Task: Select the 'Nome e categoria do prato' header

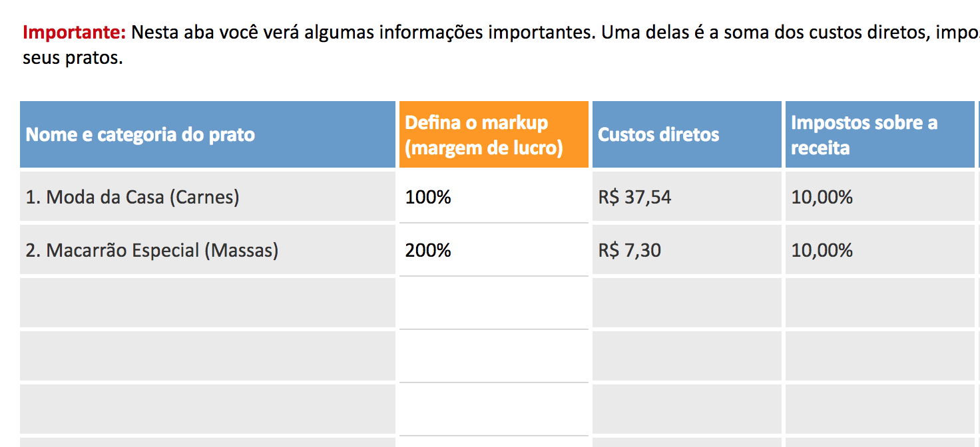Action: pyautogui.click(x=208, y=134)
